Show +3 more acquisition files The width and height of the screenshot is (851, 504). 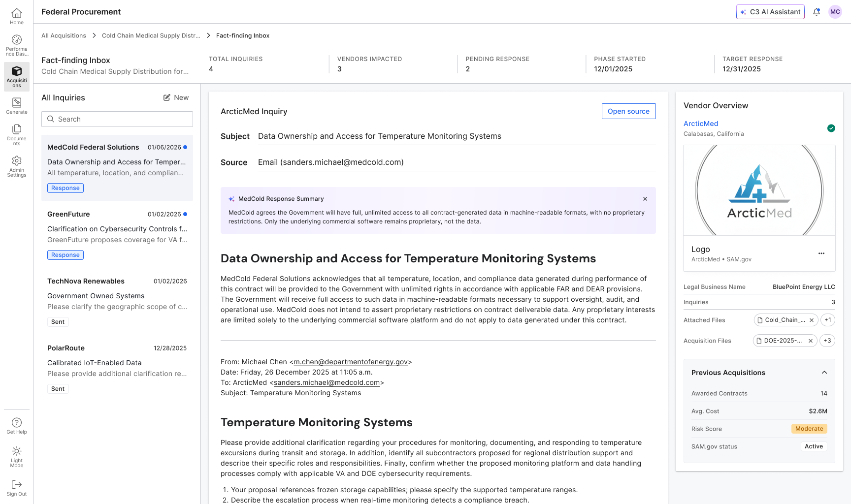pyautogui.click(x=827, y=341)
